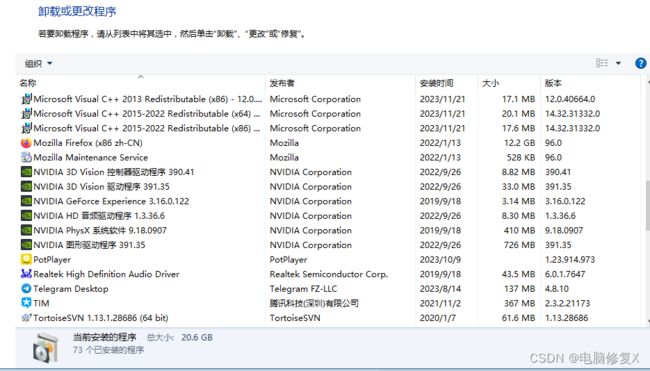Select the TIM program name
This screenshot has height=371, width=650.
41,303
